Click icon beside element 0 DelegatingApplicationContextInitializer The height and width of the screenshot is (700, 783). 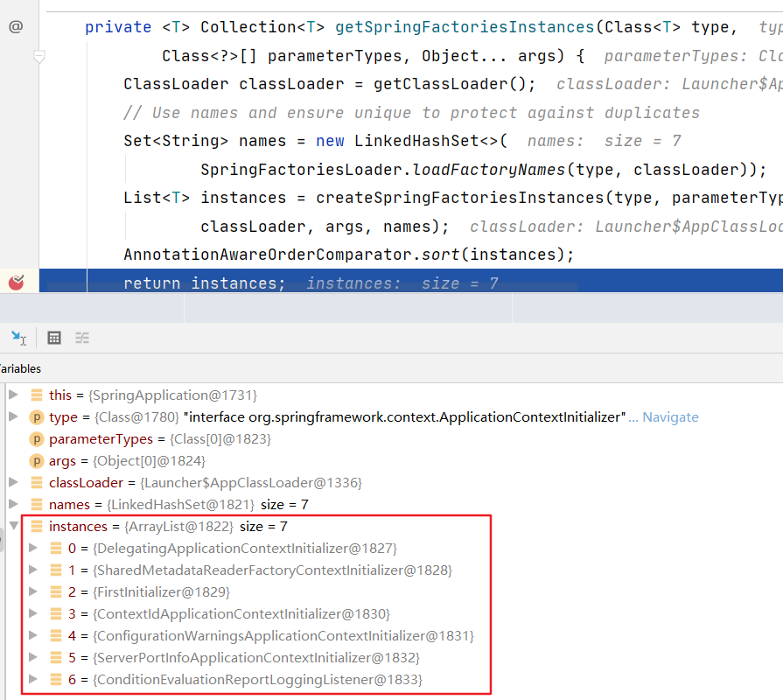(x=56, y=549)
